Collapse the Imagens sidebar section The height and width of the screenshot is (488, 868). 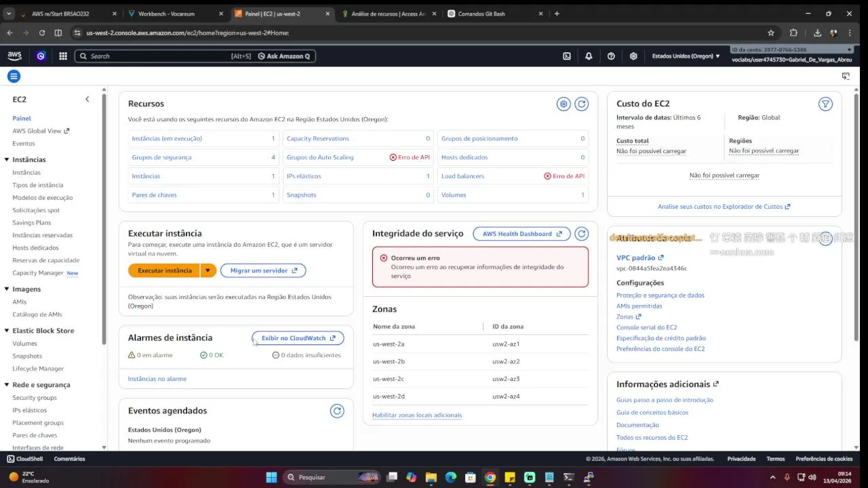coord(7,289)
